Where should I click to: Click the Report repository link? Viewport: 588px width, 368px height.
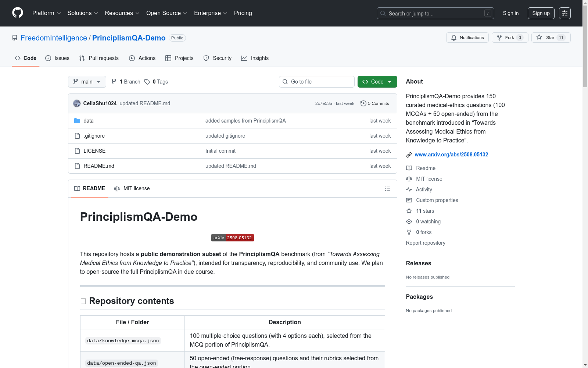point(426,243)
